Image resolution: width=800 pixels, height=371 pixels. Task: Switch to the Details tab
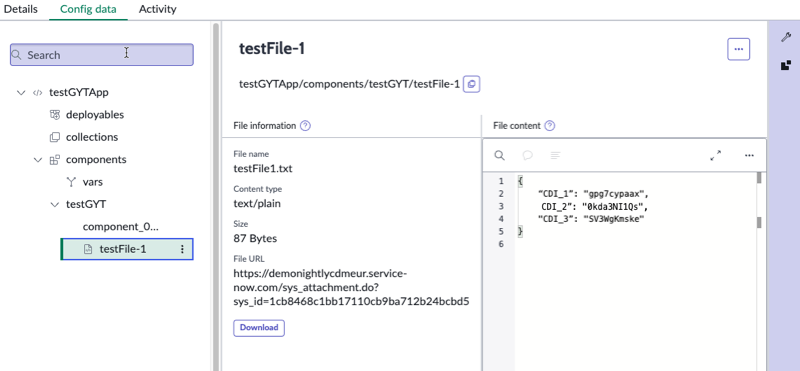(x=20, y=9)
